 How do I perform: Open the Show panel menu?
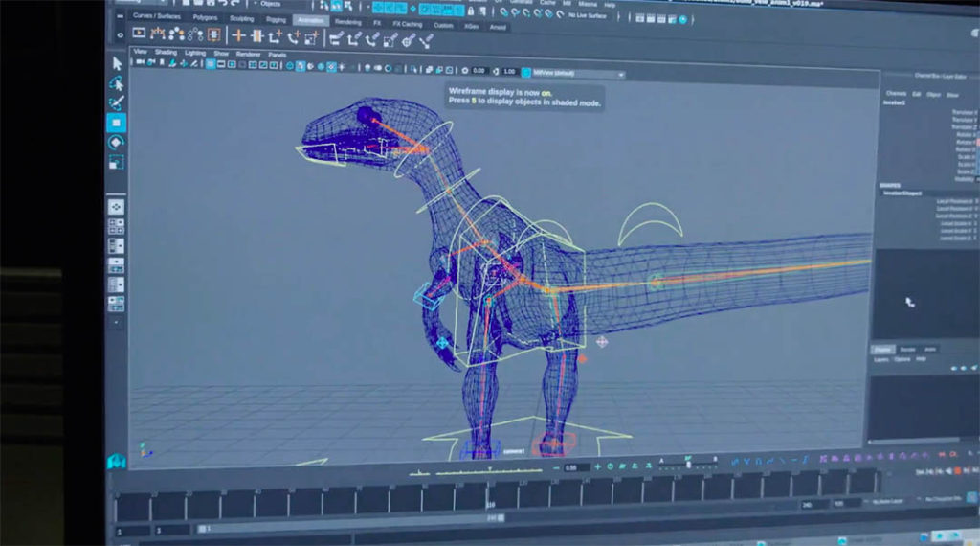pyautogui.click(x=221, y=54)
